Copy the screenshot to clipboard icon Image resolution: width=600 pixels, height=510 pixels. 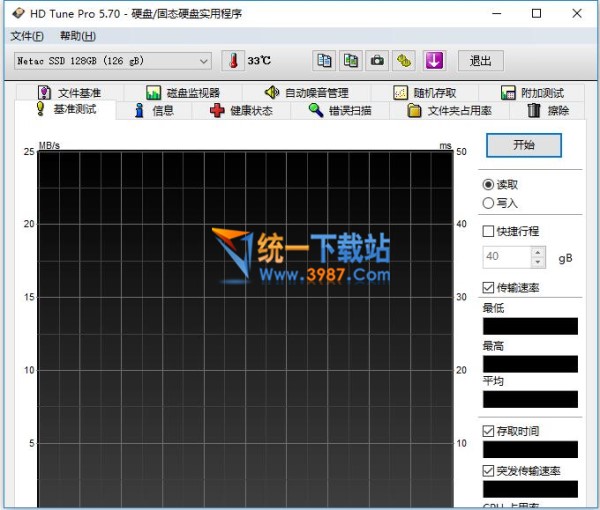[351, 60]
